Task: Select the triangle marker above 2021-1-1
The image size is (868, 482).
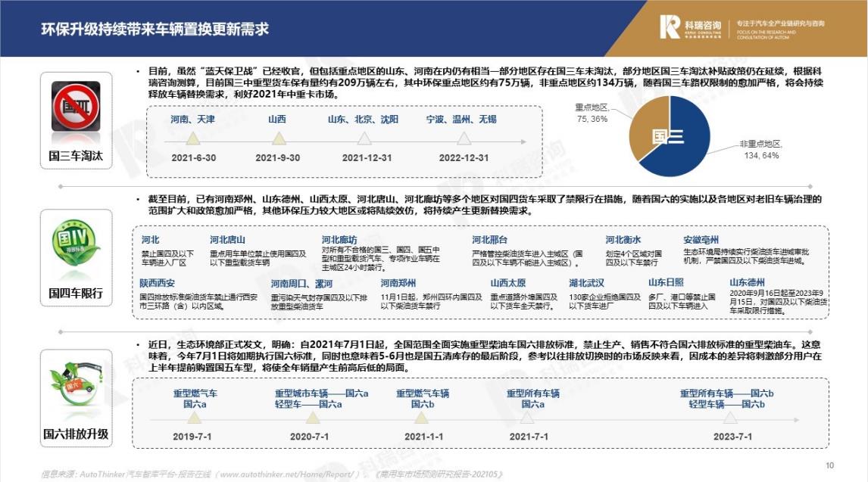Action: click(x=422, y=416)
